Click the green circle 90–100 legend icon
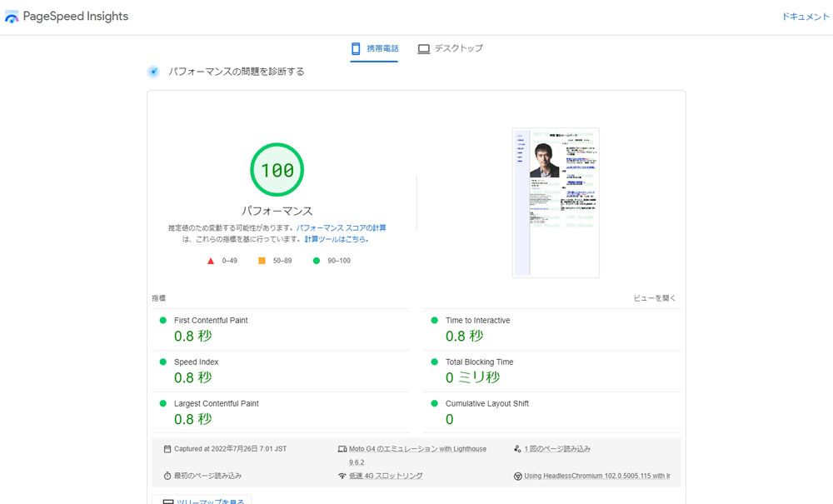833x504 pixels. (316, 261)
